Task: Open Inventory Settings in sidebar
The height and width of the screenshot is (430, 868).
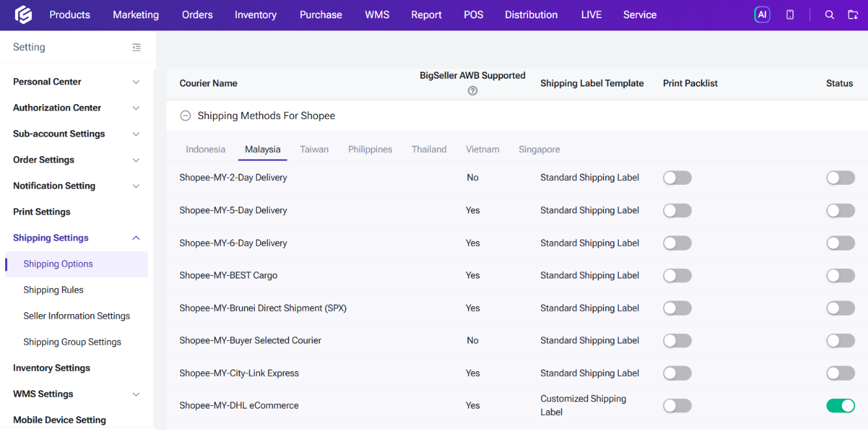Action: [x=51, y=368]
